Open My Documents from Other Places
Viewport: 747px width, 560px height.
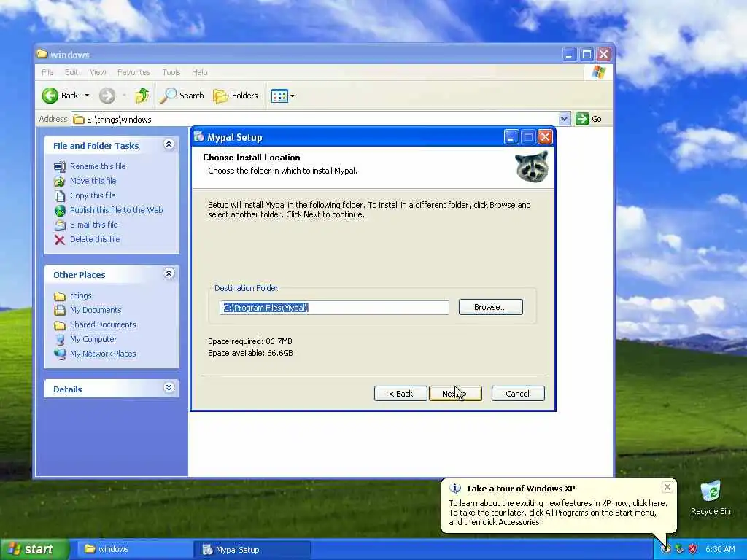click(96, 310)
